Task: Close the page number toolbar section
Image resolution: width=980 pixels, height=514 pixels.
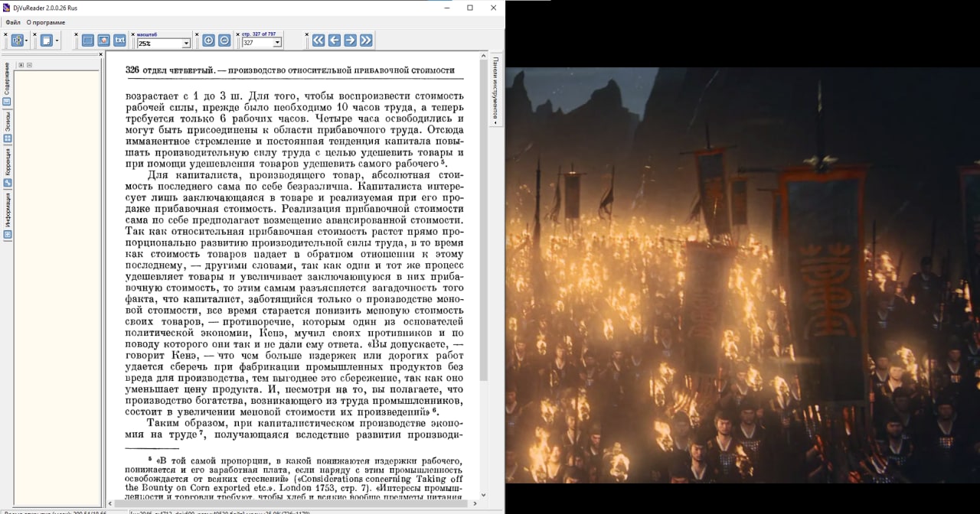Action: click(237, 34)
